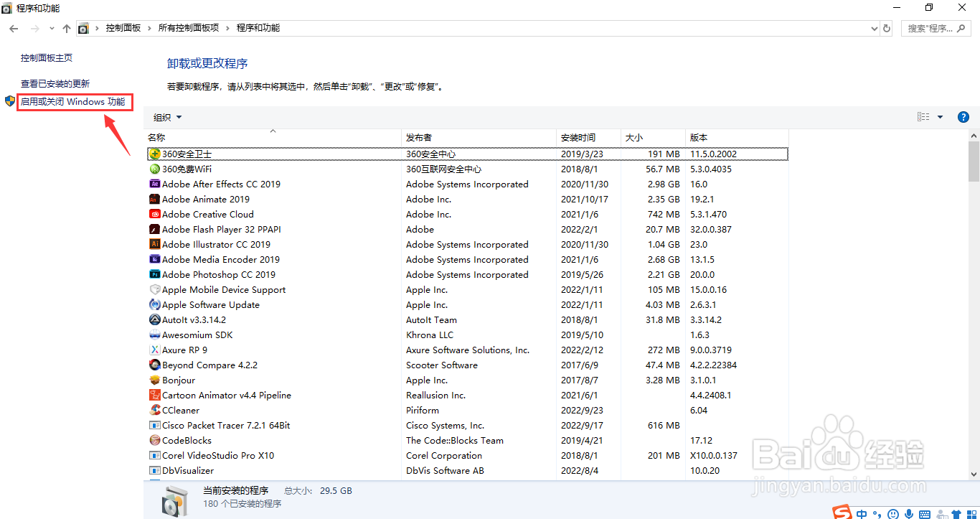The width and height of the screenshot is (980, 519).
Task: Select the CodeBlocks program icon
Action: tap(155, 440)
